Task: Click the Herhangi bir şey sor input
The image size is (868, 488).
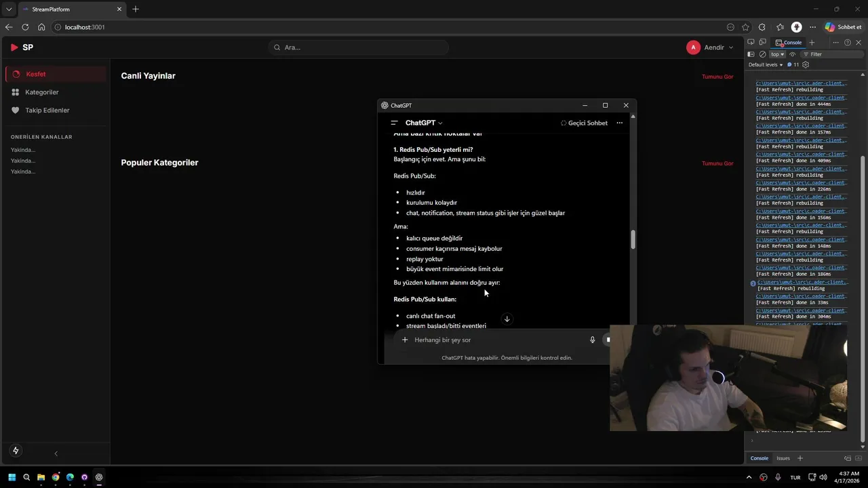Action: coord(498,340)
